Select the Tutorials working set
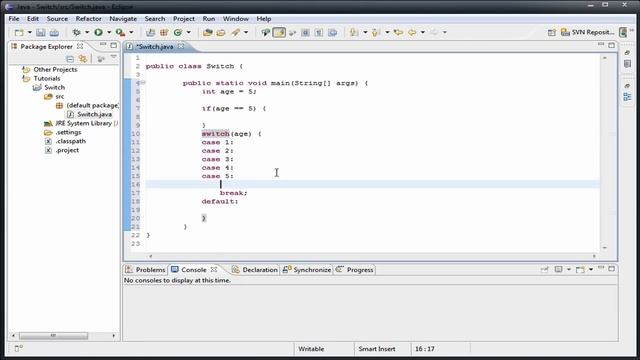The height and width of the screenshot is (360, 640). (41, 78)
